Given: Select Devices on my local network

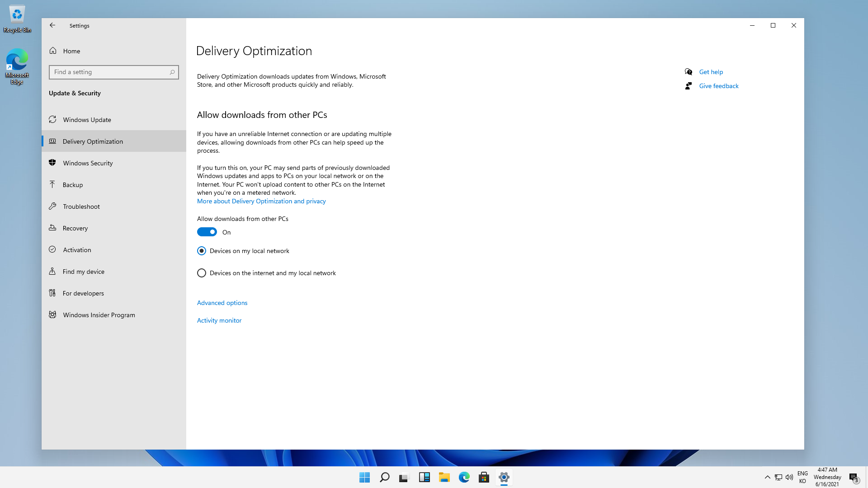Looking at the screenshot, I should click(x=202, y=251).
